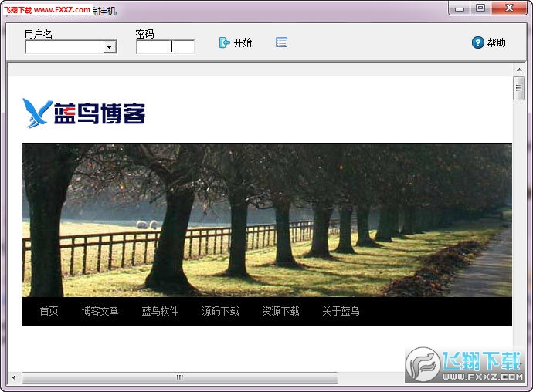This screenshot has height=392, width=533.
Task: Click the 开始 start button
Action: point(236,42)
